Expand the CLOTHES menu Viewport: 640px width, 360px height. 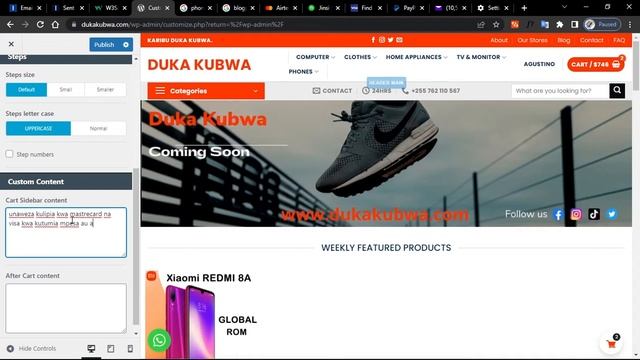tap(360, 57)
